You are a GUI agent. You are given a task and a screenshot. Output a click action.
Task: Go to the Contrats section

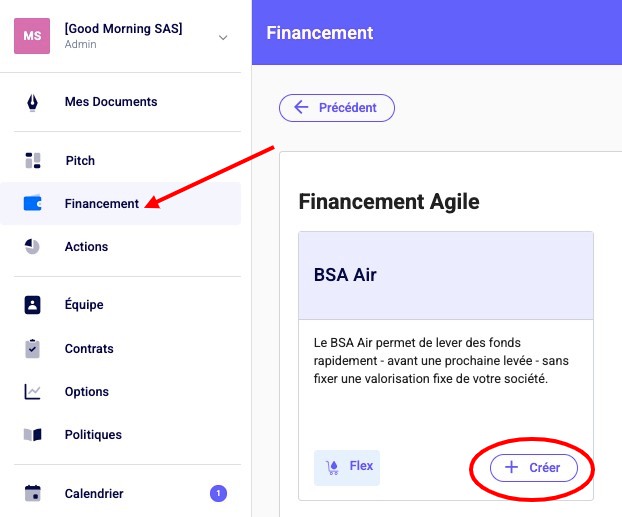[x=89, y=349]
